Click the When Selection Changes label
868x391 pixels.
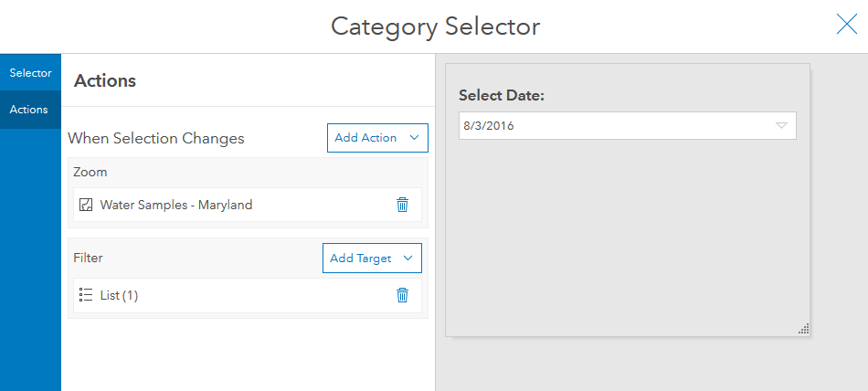click(x=156, y=139)
